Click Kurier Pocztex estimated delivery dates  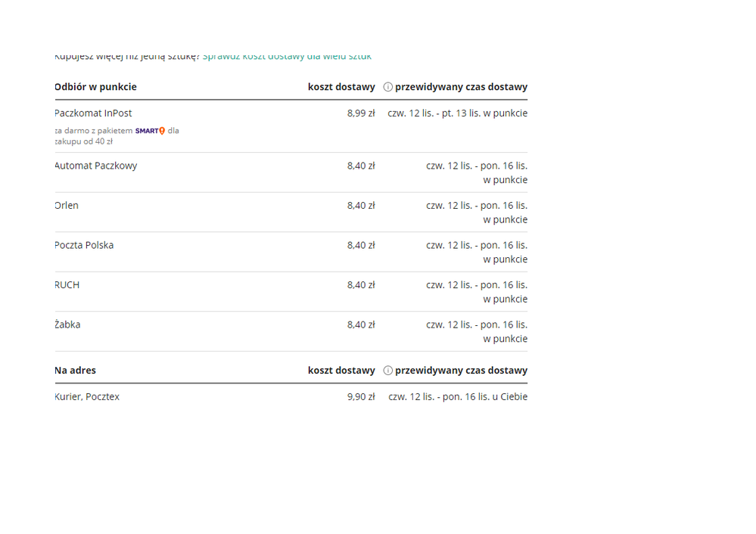pos(457,397)
